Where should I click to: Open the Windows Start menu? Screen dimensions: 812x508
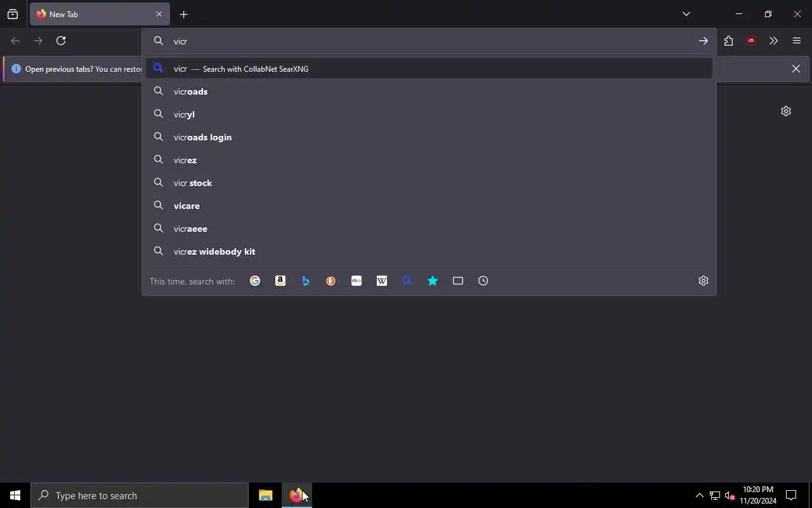[15, 495]
